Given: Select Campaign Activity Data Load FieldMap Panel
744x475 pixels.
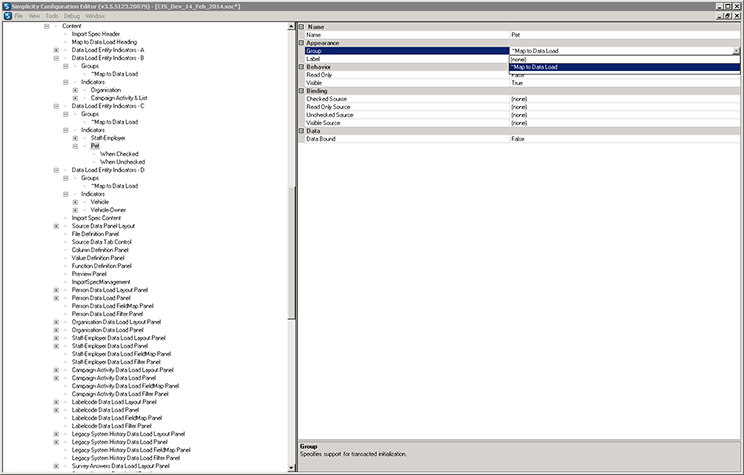Looking at the screenshot, I should pyautogui.click(x=125, y=386).
